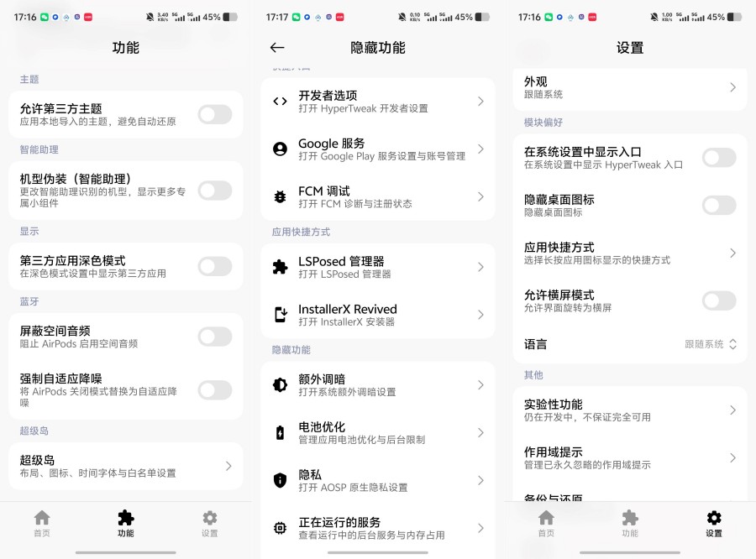
Task: Tap the 首页 home icon in 设置 screen
Action: point(546,518)
